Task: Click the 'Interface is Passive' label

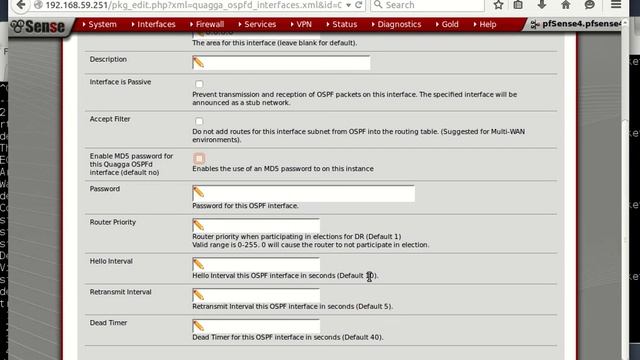Action: [x=120, y=82]
